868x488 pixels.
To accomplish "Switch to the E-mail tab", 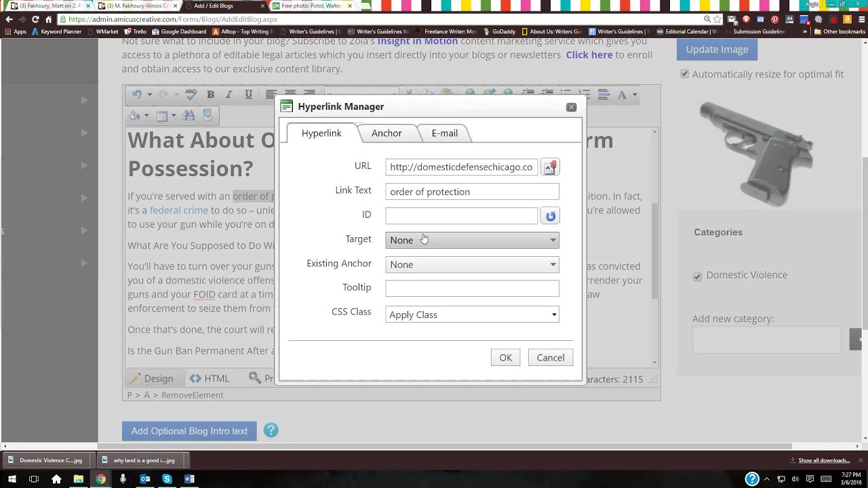I will (x=444, y=133).
